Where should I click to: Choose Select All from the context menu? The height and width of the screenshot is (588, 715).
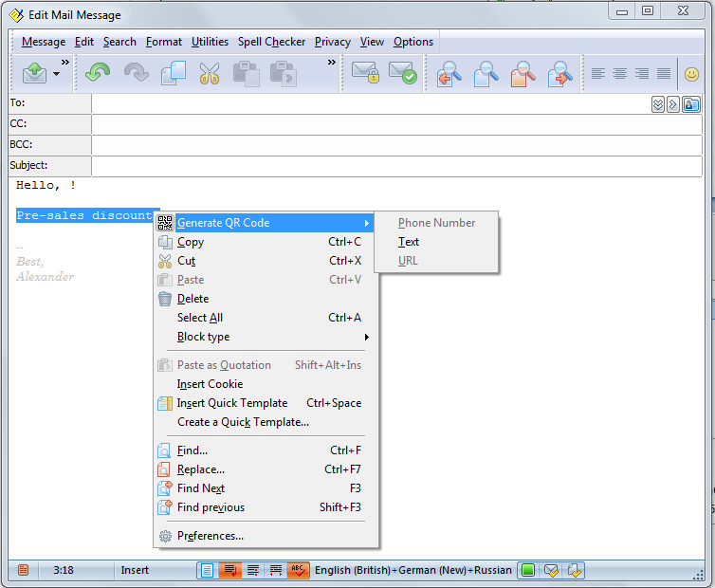pos(200,318)
